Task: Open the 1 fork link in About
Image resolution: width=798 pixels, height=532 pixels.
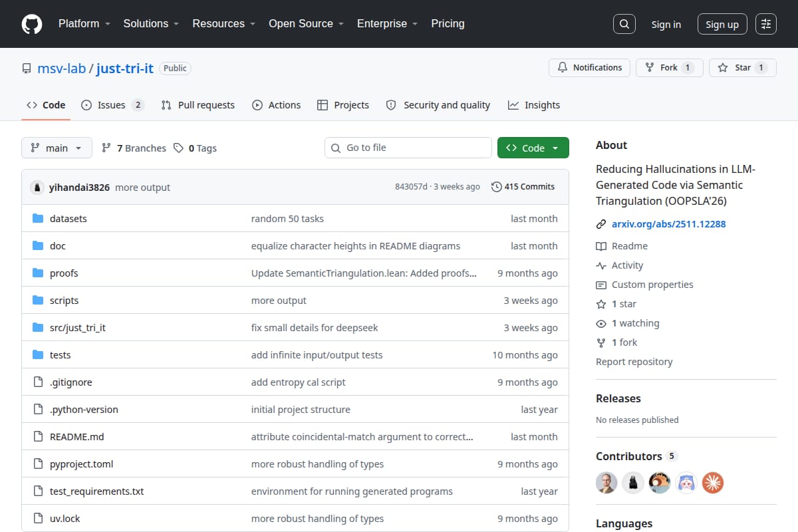Action: pyautogui.click(x=624, y=342)
